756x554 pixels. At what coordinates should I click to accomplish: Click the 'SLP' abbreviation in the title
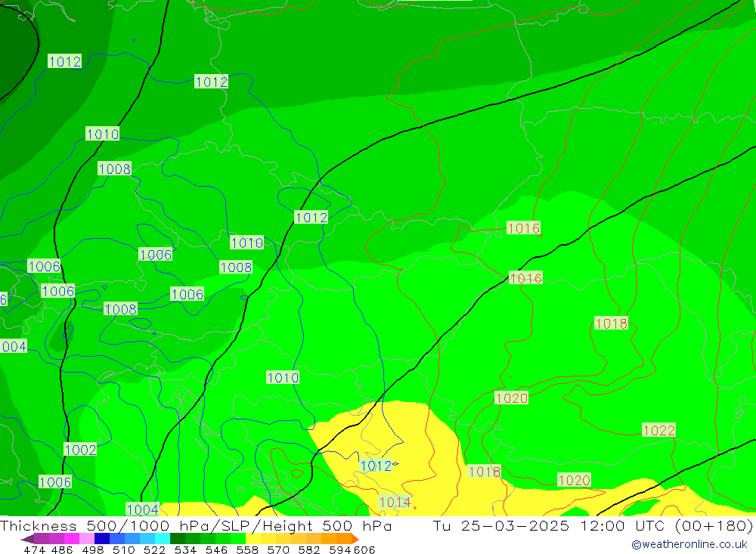pyautogui.click(x=234, y=525)
